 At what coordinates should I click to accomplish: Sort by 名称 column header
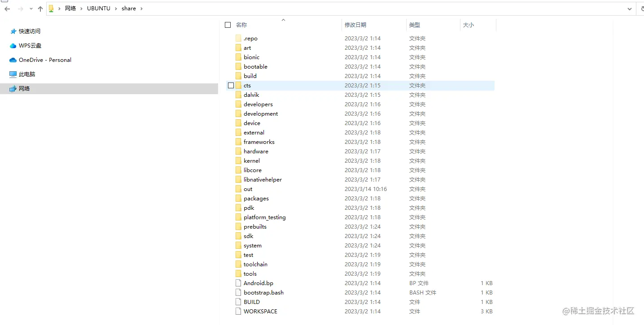tap(241, 25)
